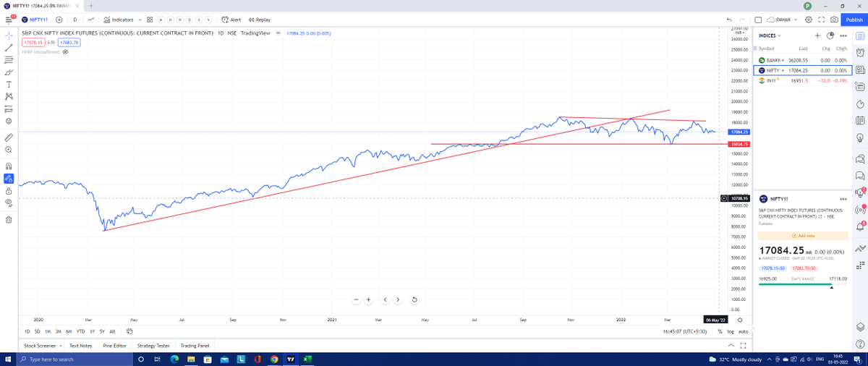Create an Alert from top toolbar

[231, 20]
